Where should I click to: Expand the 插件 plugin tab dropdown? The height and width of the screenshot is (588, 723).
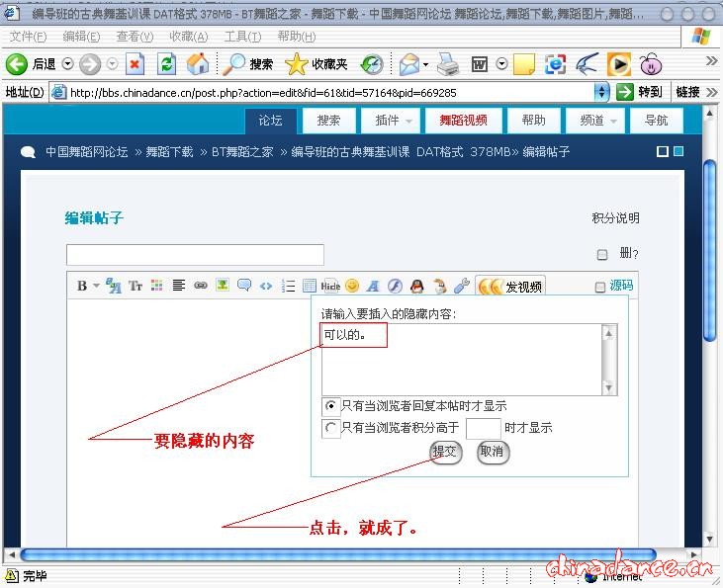click(408, 122)
